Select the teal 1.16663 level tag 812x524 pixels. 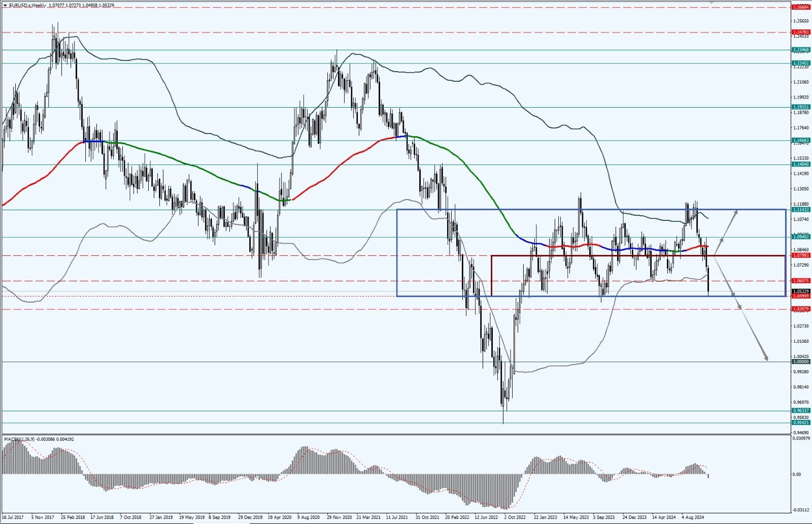(x=800, y=140)
